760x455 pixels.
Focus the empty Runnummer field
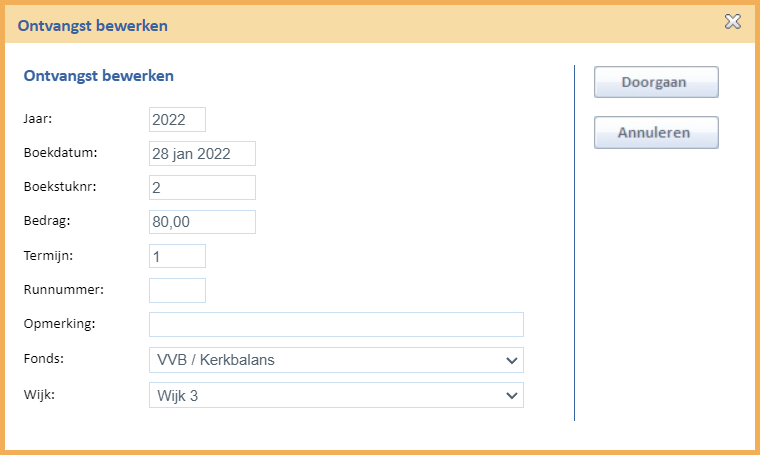tap(177, 290)
